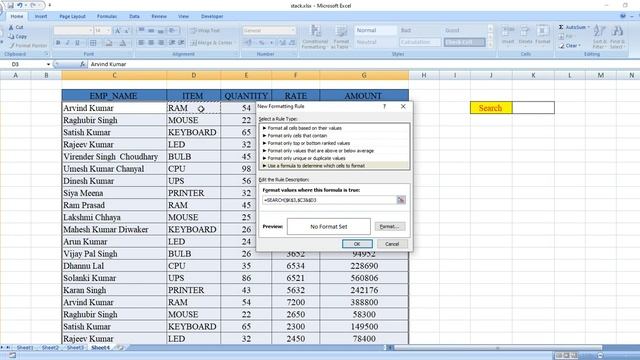
Task: Click the Copy icon in Clipboard group
Action: (x=11, y=36)
